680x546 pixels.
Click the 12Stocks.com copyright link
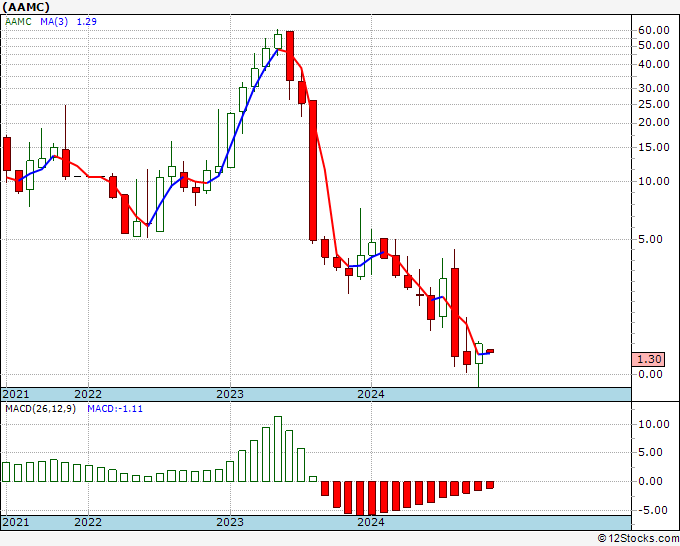click(x=638, y=539)
